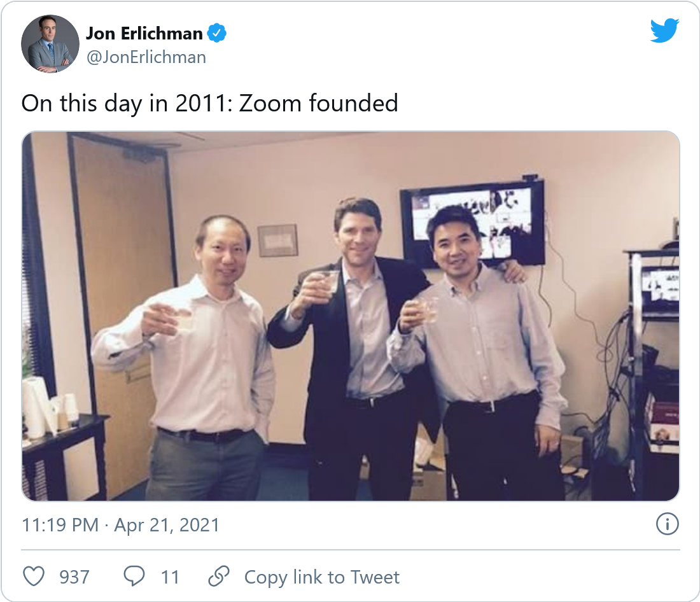Open the @JonErlichman handle link
The image size is (700, 602).
[x=146, y=57]
